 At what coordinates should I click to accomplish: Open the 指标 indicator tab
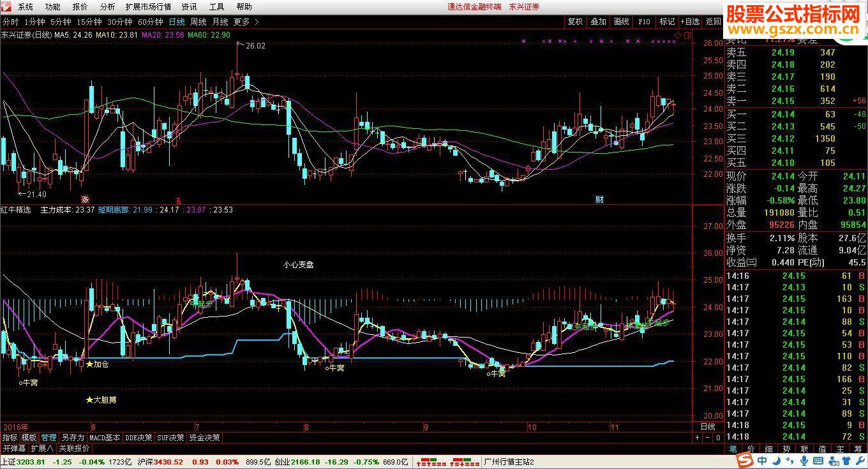[x=10, y=438]
